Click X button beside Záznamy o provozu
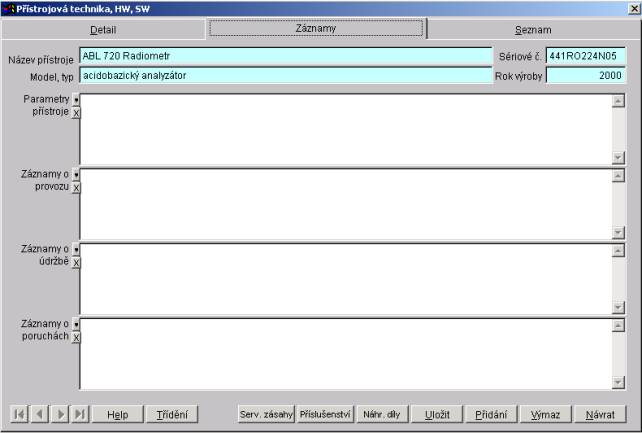The width and height of the screenshot is (642, 433). click(x=77, y=188)
